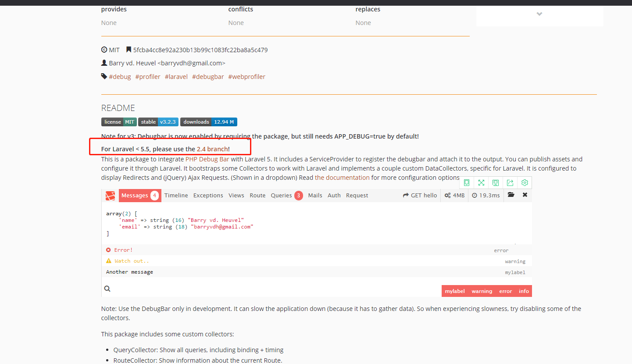Click the MIT license icon
This screenshot has width=632, height=364.
point(104,50)
